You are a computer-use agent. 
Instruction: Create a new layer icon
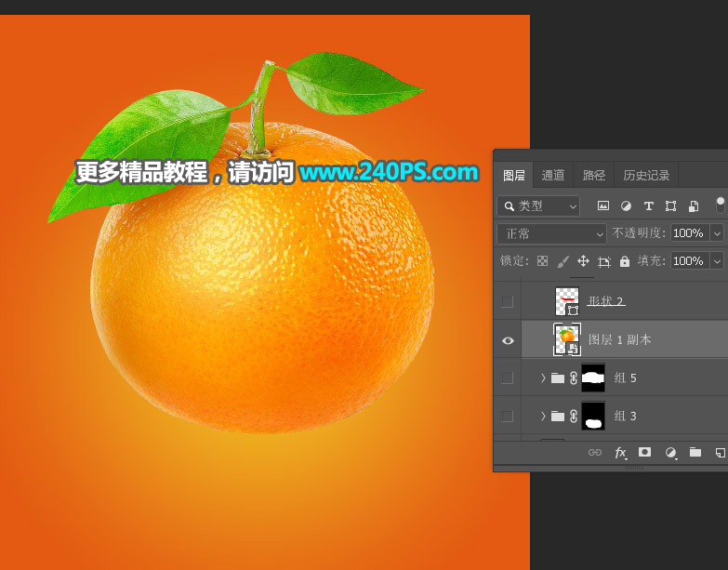tap(721, 453)
